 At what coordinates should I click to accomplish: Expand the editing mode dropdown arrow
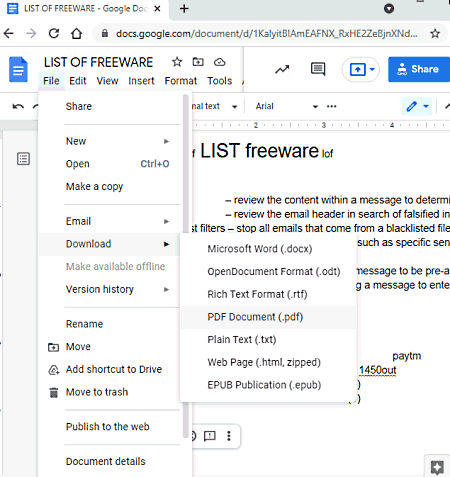pos(426,106)
